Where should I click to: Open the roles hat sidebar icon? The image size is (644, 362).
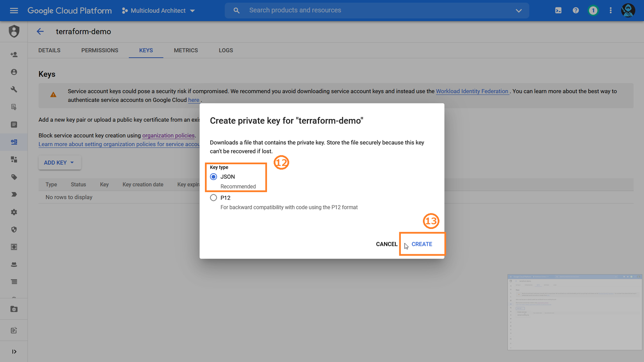click(14, 264)
